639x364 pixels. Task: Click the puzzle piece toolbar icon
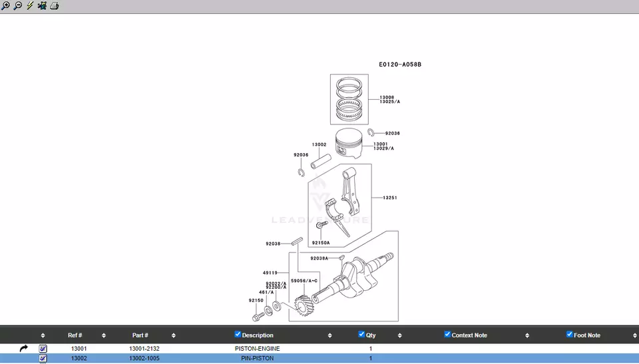pos(42,6)
